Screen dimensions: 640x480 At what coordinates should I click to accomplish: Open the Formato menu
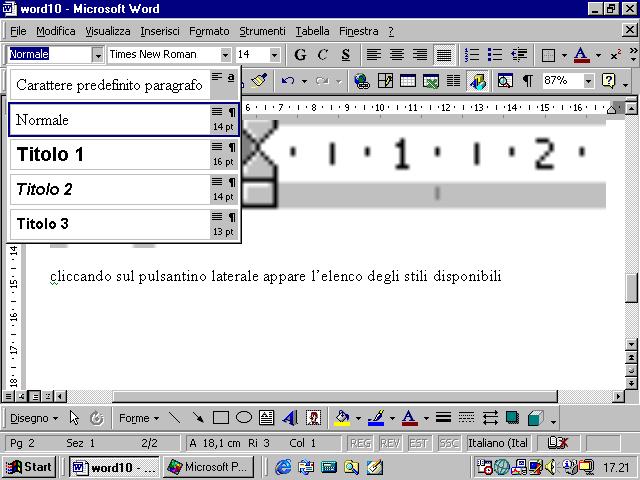point(209,31)
